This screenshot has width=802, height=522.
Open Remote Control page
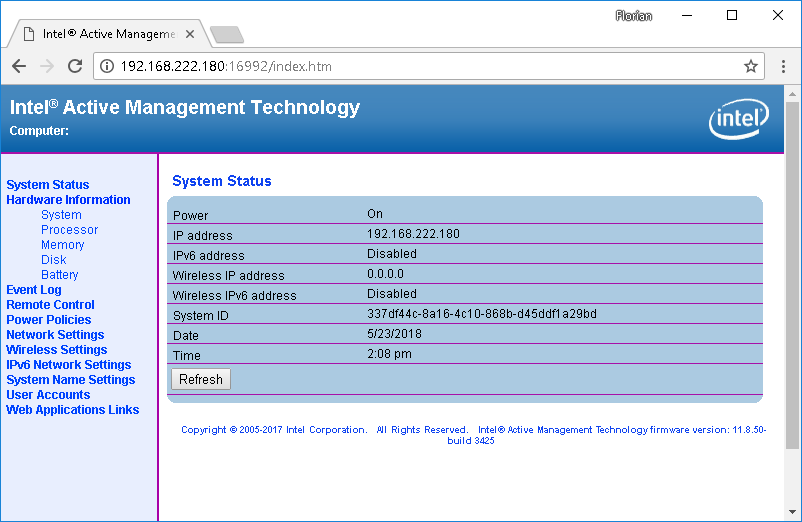coord(50,305)
